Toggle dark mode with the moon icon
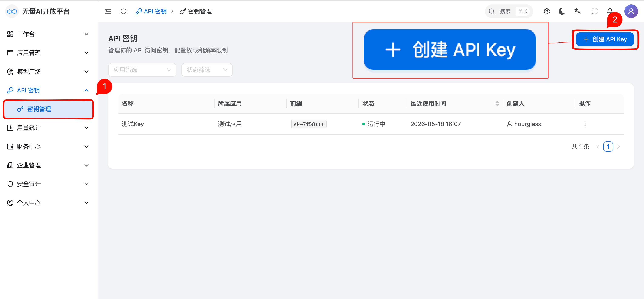This screenshot has height=299, width=644. point(562,11)
